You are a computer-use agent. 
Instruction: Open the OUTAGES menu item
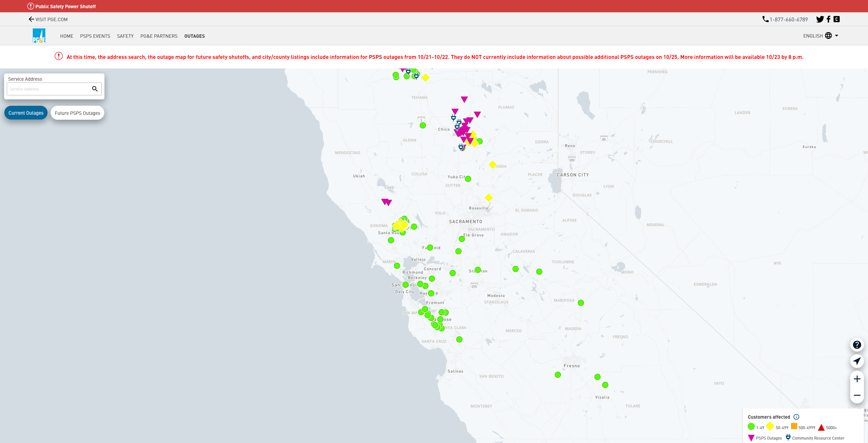coord(194,36)
